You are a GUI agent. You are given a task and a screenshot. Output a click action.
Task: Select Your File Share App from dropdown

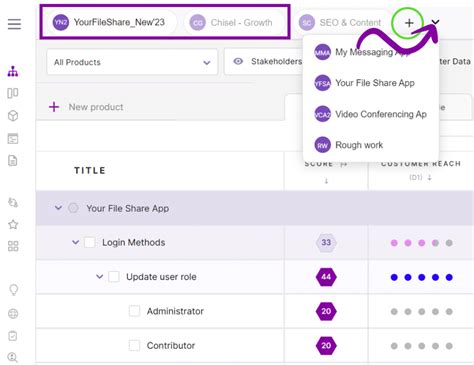pos(371,83)
